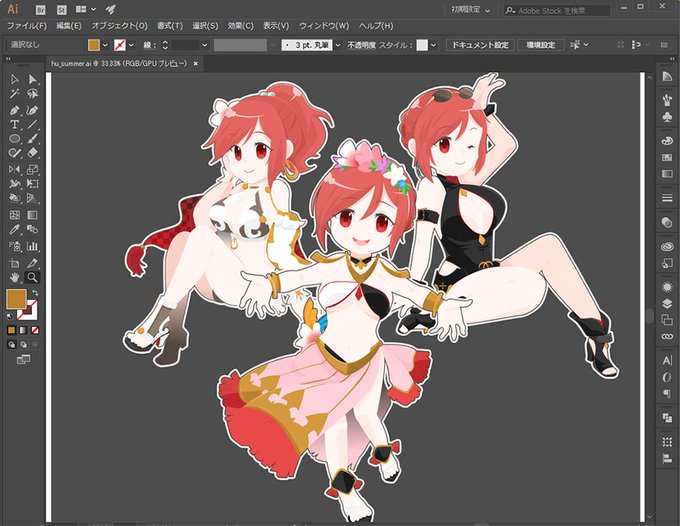
Task: Select the Mesh tool
Action: point(14,215)
